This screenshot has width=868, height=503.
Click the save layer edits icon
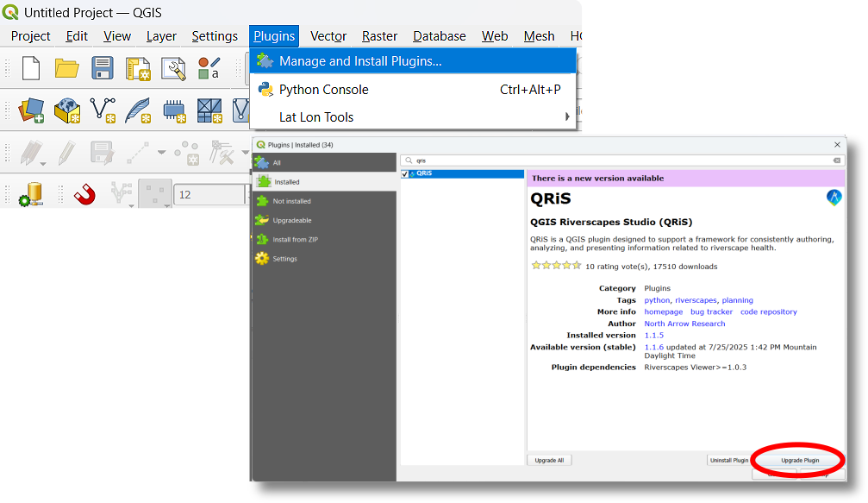pyautogui.click(x=103, y=153)
